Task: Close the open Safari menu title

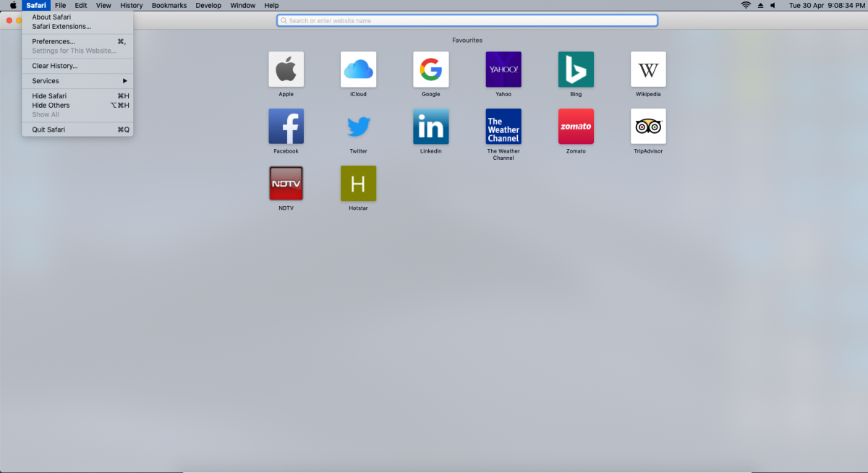Action: pyautogui.click(x=36, y=5)
